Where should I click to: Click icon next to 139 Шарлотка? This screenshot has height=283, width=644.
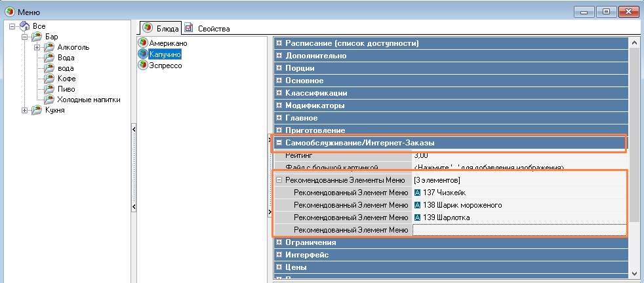pos(417,217)
